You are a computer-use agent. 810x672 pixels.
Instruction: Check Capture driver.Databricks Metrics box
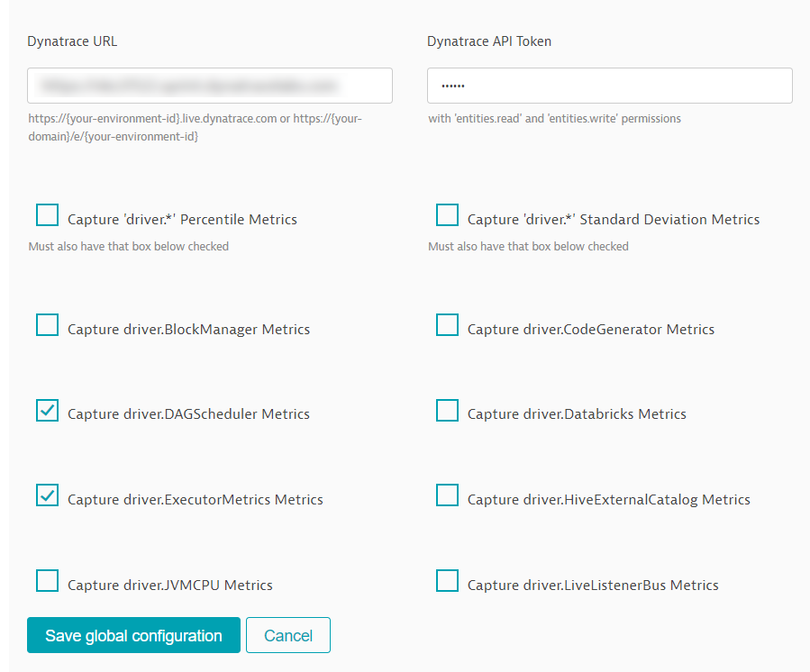point(447,410)
